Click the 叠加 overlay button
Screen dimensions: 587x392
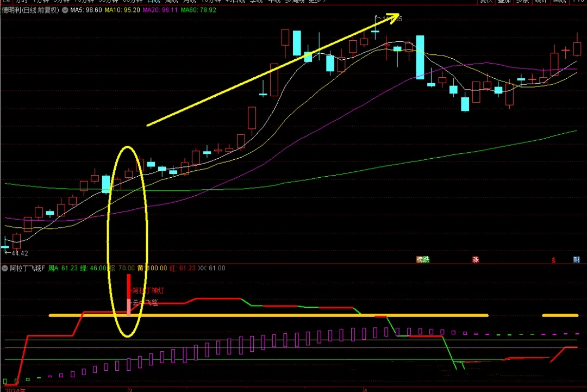504,2
